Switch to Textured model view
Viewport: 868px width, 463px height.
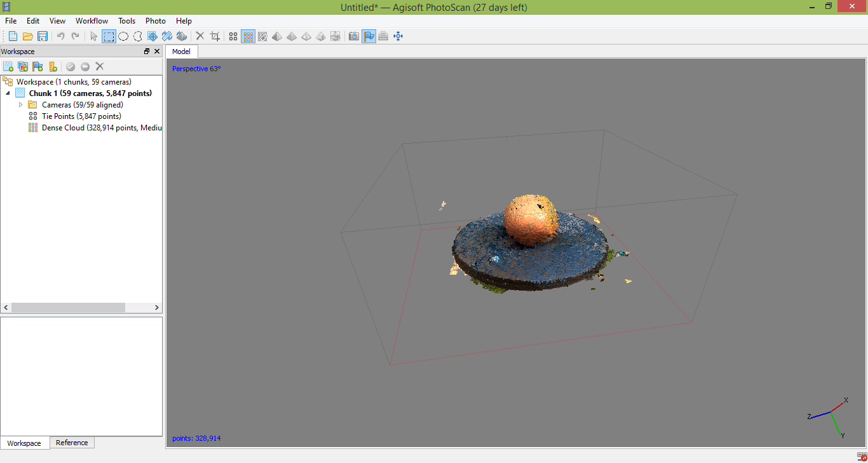pyautogui.click(x=321, y=36)
